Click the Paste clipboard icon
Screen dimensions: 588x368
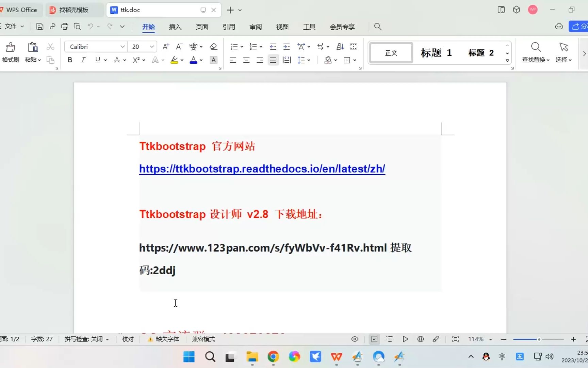point(33,47)
